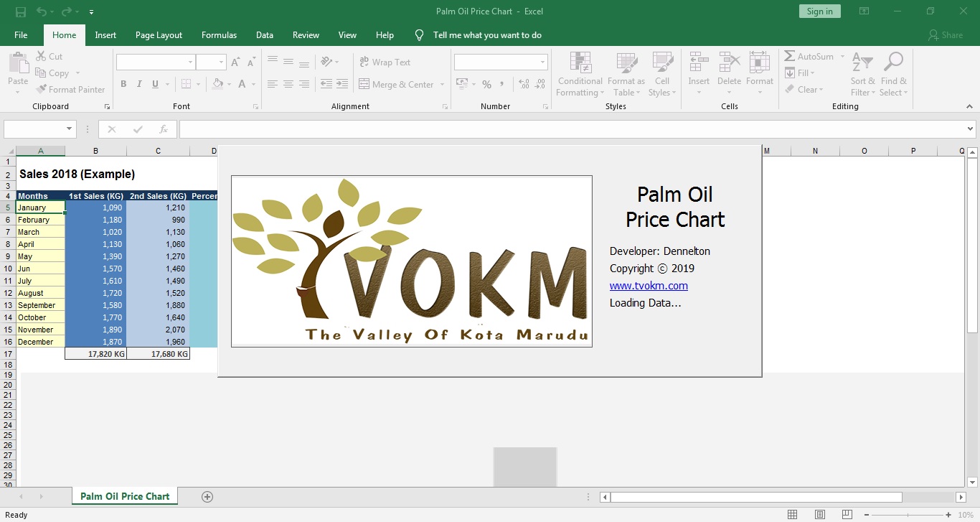Toggle Italic formatting
The width and height of the screenshot is (980, 522).
139,84
